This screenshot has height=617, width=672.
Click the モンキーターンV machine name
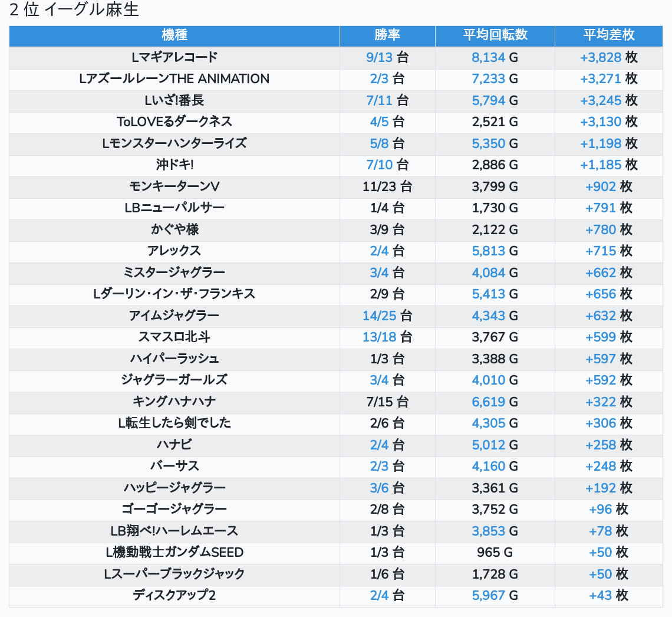174,186
